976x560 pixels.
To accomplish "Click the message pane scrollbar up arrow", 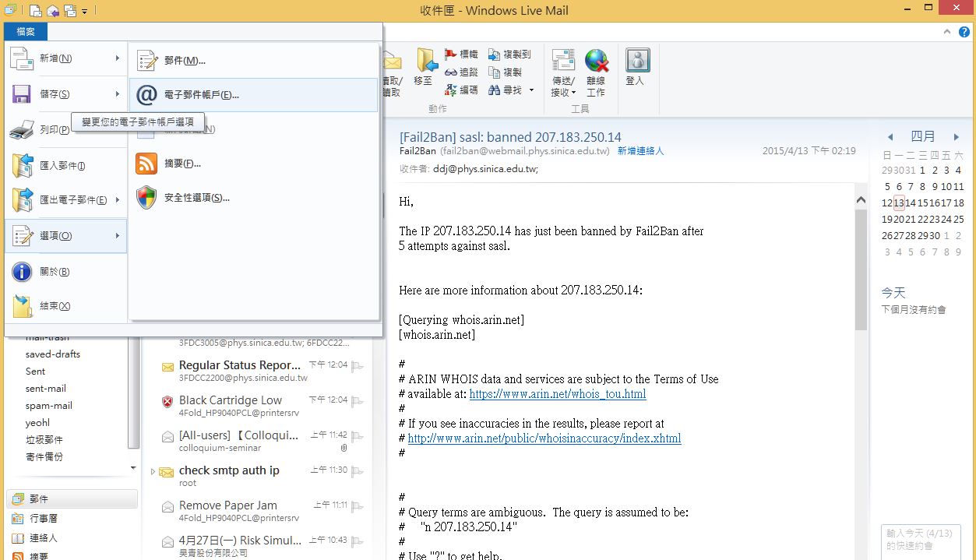I will coord(861,199).
